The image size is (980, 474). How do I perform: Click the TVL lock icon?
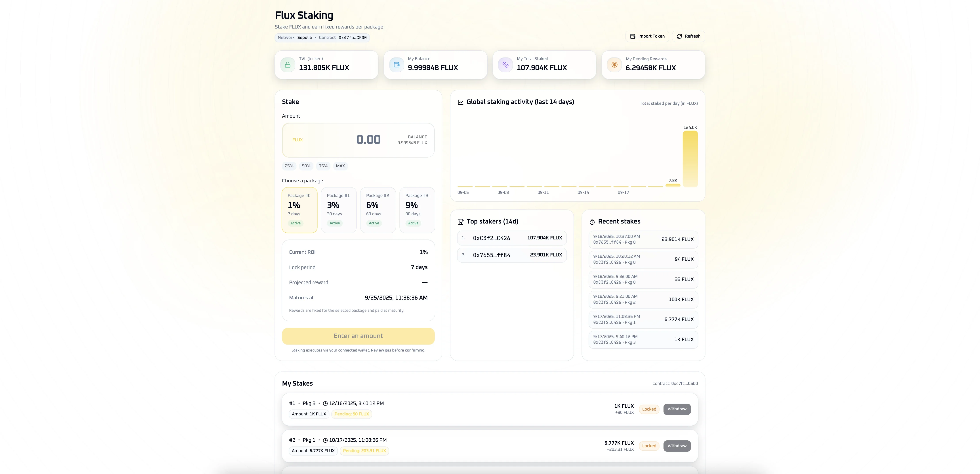coord(288,65)
